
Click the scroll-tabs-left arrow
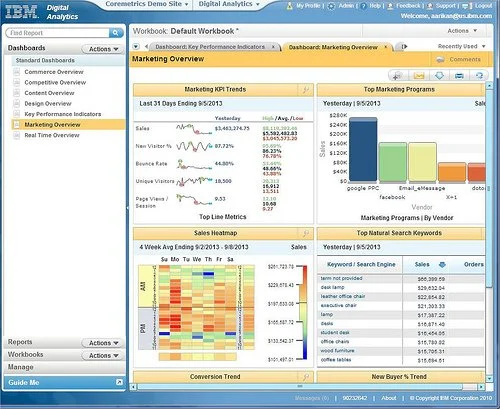tap(146, 47)
